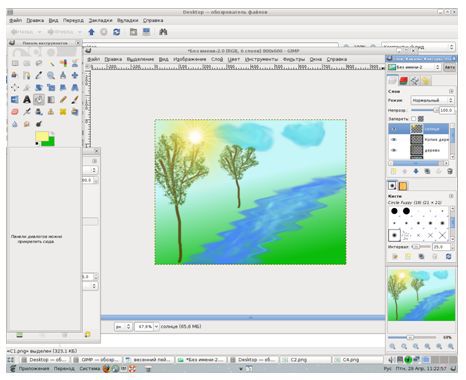Select the Perspective tool

75,87
